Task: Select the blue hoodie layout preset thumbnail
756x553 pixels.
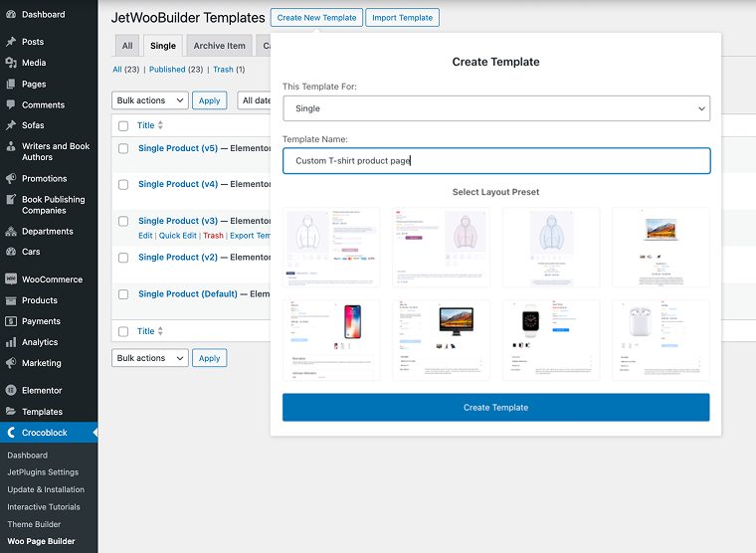Action: (551, 248)
